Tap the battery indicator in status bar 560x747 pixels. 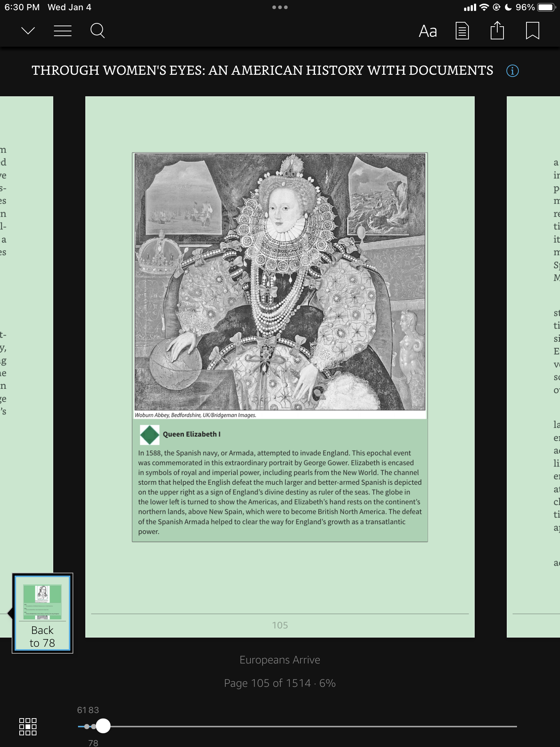(x=546, y=7)
